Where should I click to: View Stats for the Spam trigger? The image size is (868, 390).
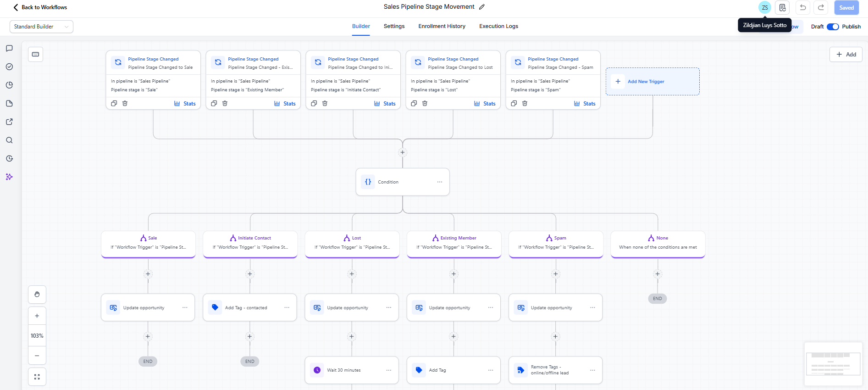[585, 103]
